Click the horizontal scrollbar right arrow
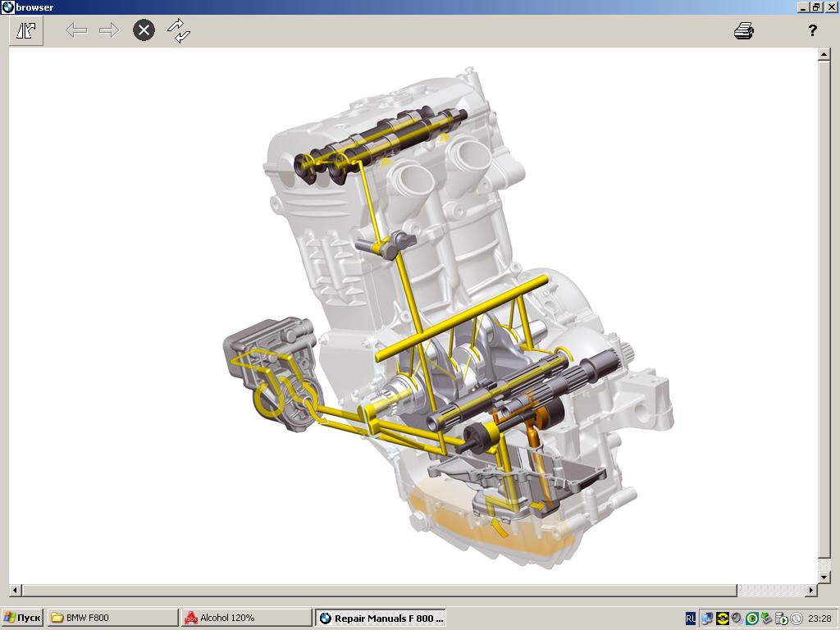The height and width of the screenshot is (630, 840). pos(811,591)
